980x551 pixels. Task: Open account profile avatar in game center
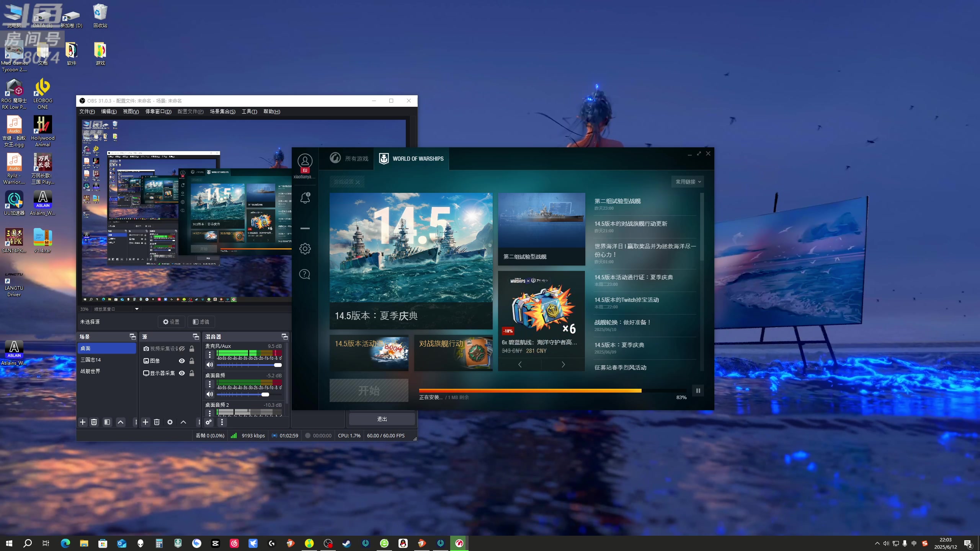(x=305, y=161)
